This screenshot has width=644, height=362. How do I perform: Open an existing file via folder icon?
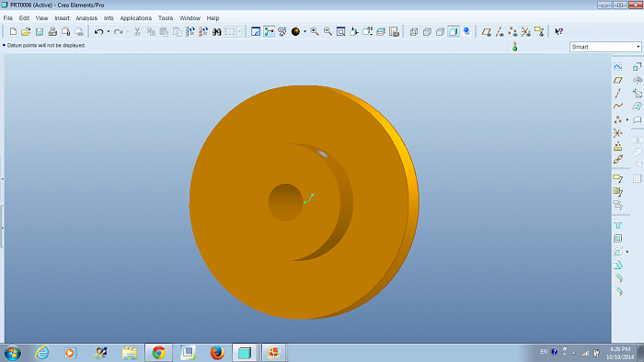click(26, 31)
